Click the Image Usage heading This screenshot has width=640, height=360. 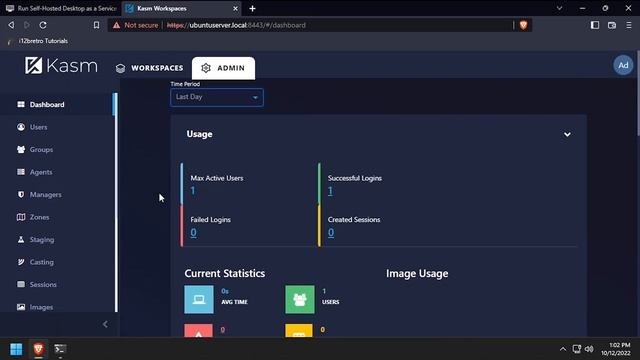[x=417, y=273]
